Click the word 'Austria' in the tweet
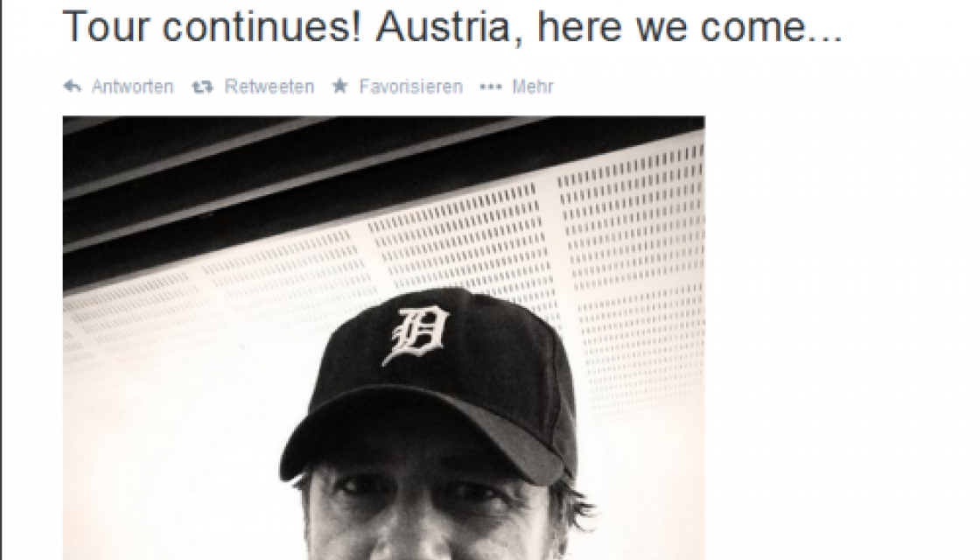This screenshot has width=980, height=560. click(443, 27)
